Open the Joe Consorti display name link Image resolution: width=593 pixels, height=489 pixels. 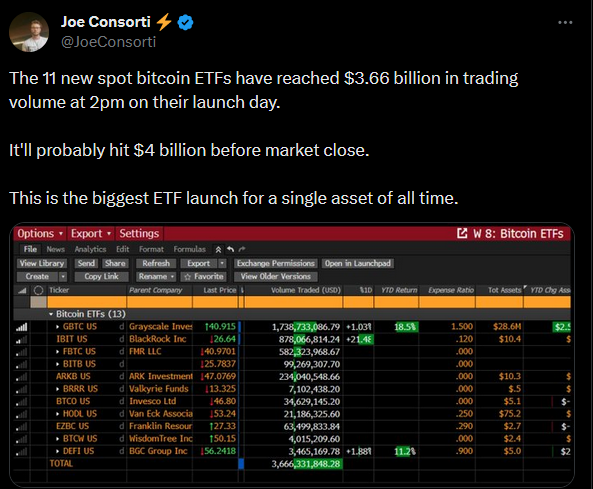[106, 22]
